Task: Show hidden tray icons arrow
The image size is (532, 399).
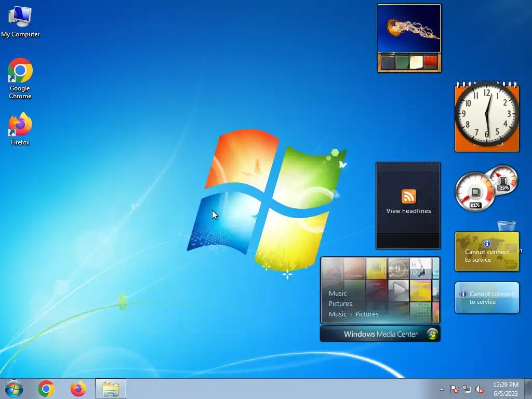Action: click(x=442, y=389)
